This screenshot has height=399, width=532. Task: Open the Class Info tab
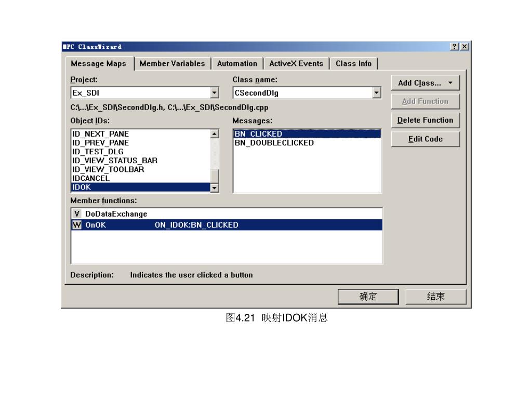pyautogui.click(x=353, y=63)
